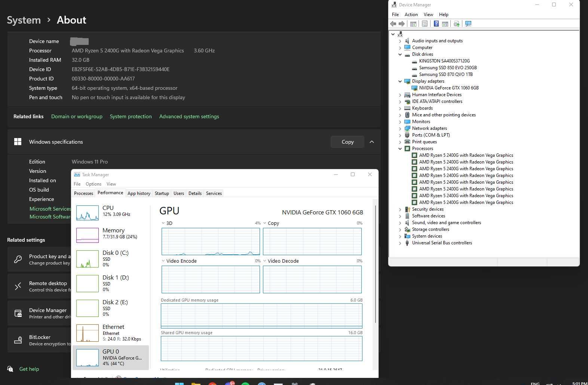This screenshot has height=385, width=588.
Task: Click the Print queues printer icon
Action: coord(407,142)
